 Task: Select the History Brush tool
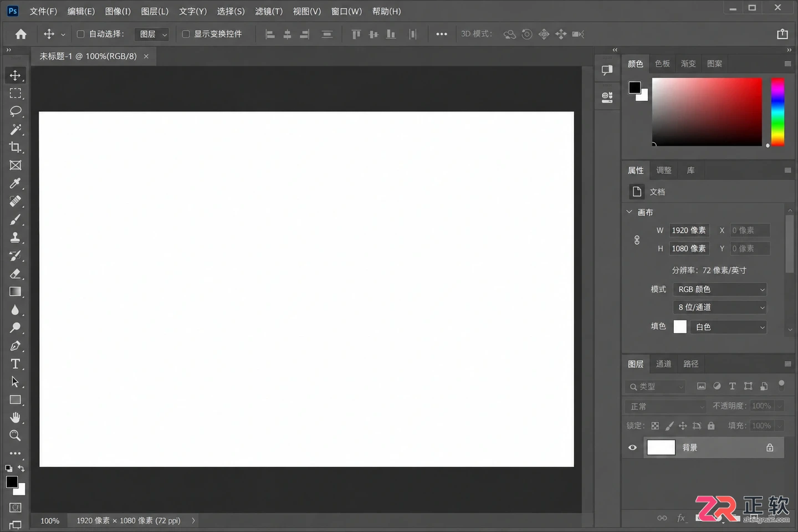click(x=16, y=255)
